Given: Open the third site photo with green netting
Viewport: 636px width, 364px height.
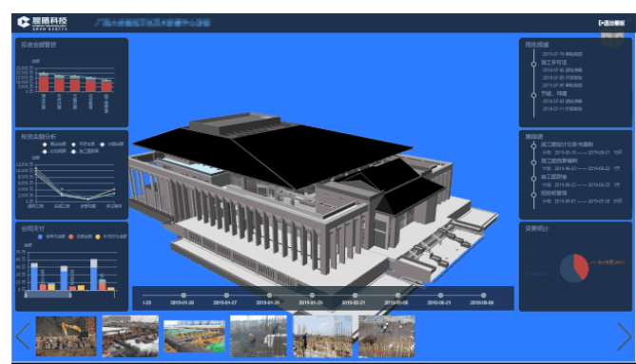Looking at the screenshot, I should pyautogui.click(x=194, y=336).
